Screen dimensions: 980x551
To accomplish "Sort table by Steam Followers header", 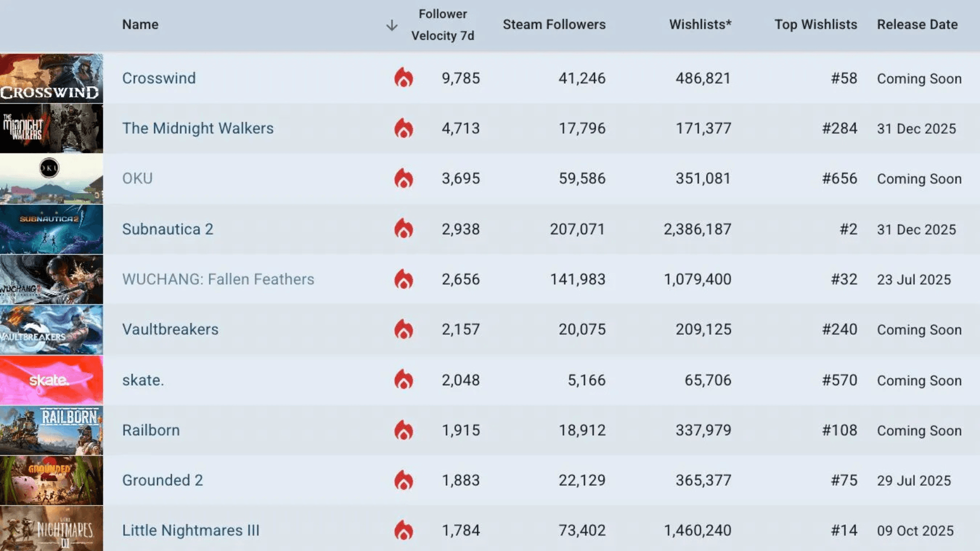I will pos(554,24).
